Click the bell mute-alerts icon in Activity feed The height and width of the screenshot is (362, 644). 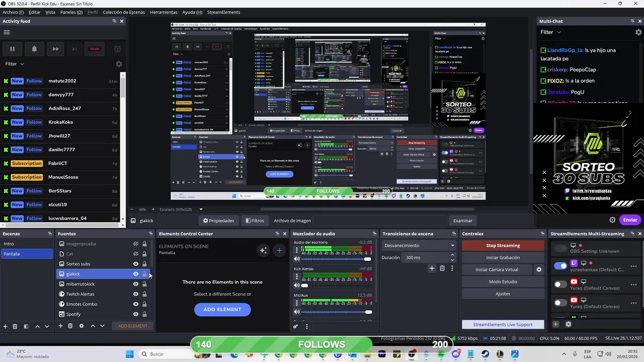click(34, 49)
